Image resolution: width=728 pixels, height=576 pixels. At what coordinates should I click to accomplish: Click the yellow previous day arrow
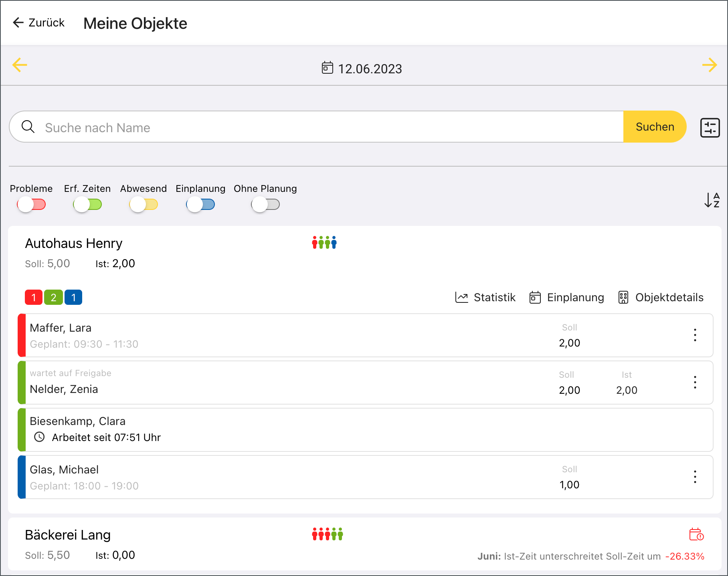coord(20,65)
